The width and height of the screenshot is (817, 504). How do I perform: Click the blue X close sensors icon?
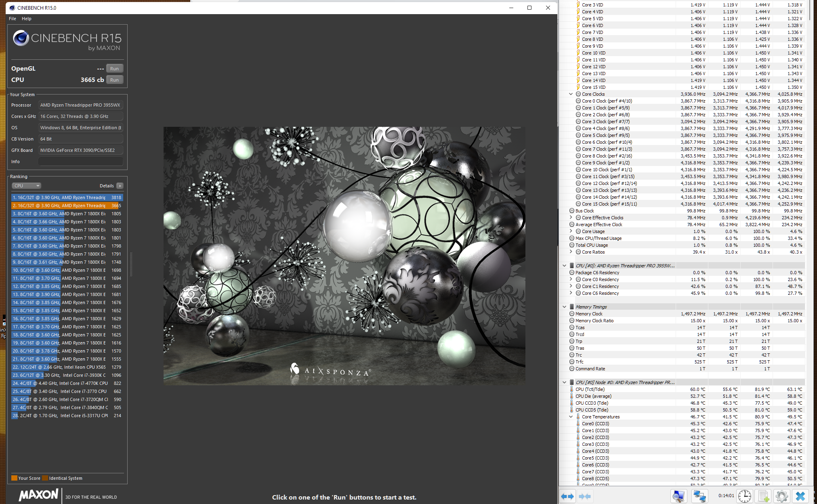800,496
